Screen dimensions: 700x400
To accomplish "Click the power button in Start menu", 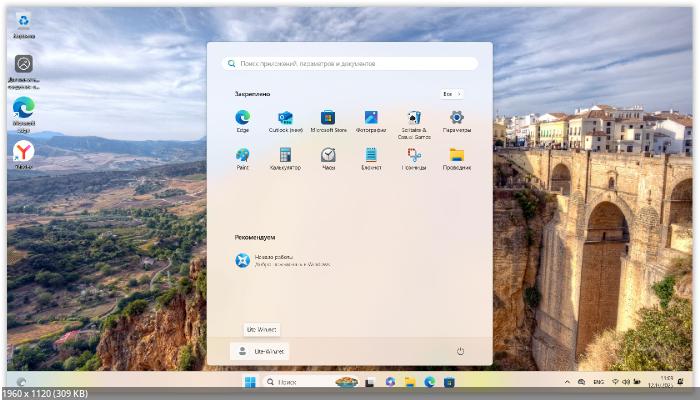I will coord(460,351).
